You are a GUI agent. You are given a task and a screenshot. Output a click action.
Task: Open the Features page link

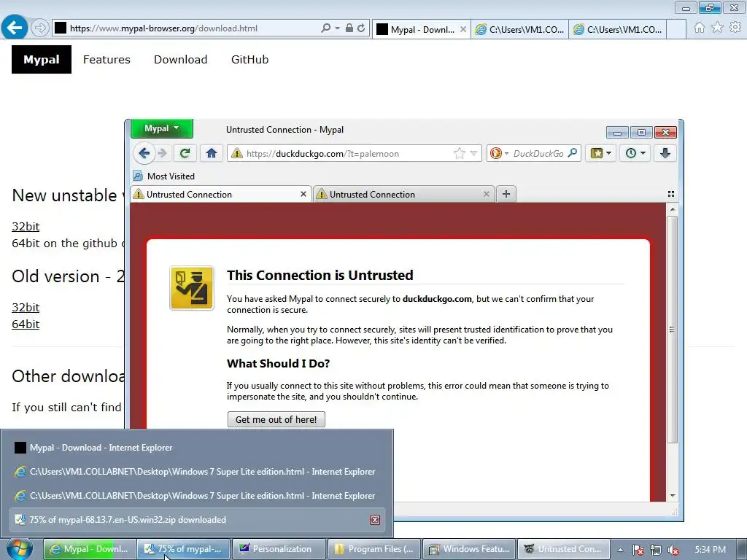click(x=107, y=60)
